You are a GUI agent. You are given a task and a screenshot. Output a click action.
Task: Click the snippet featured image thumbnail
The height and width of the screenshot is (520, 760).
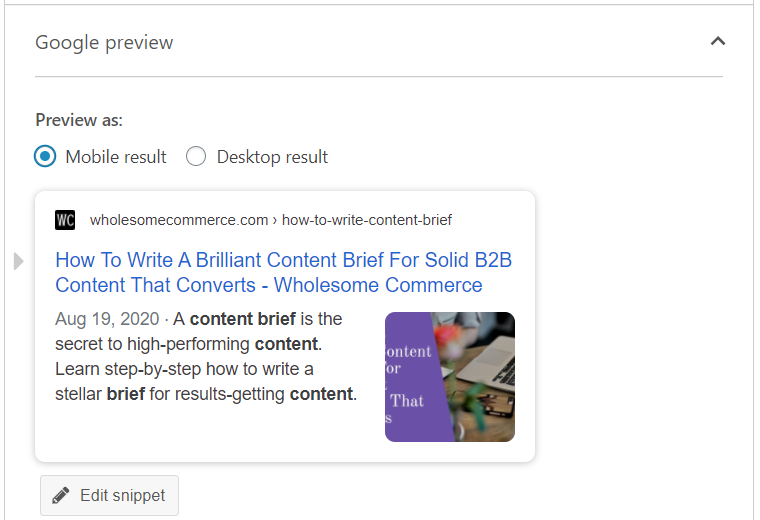point(450,377)
